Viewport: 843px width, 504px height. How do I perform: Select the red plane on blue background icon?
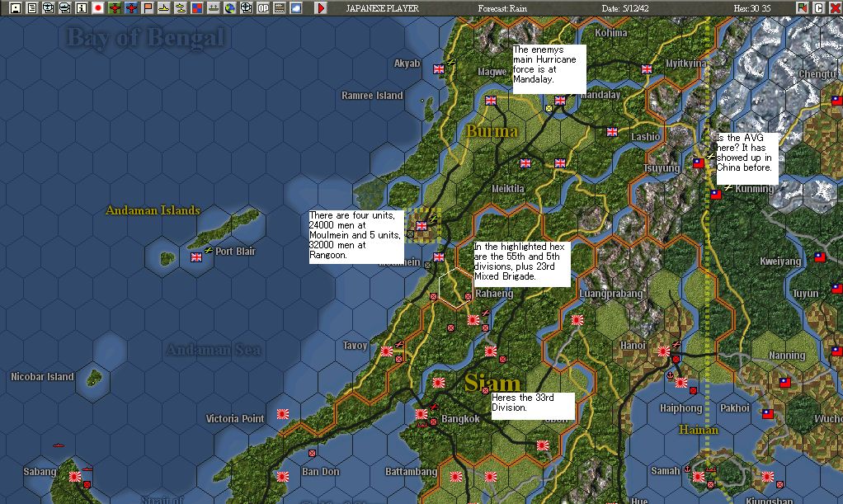coord(131,8)
